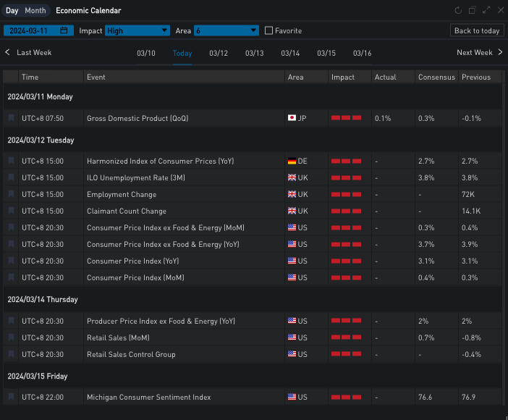Open the Impact dropdown set to High
The height and width of the screenshot is (420, 508).
(137, 30)
